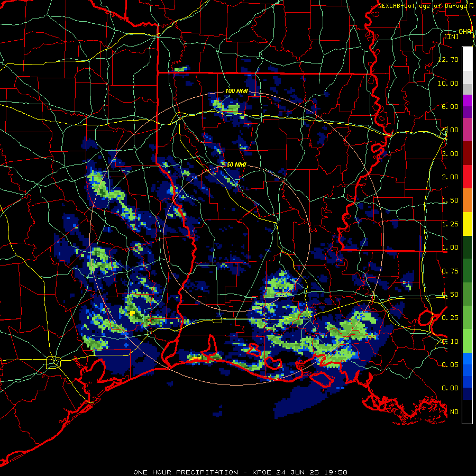Click the 'ND' legend label
The width and height of the screenshot is (476, 476).
pos(454,412)
